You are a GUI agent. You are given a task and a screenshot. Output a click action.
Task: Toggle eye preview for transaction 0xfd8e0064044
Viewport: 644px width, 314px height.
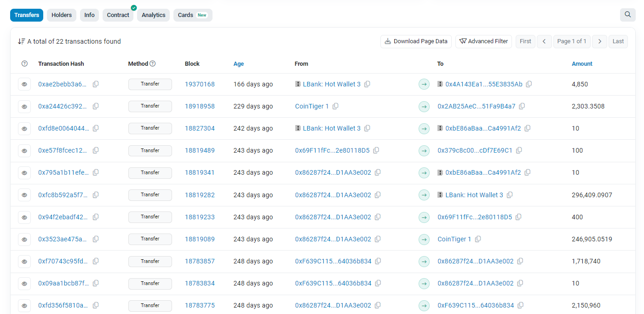click(24, 128)
